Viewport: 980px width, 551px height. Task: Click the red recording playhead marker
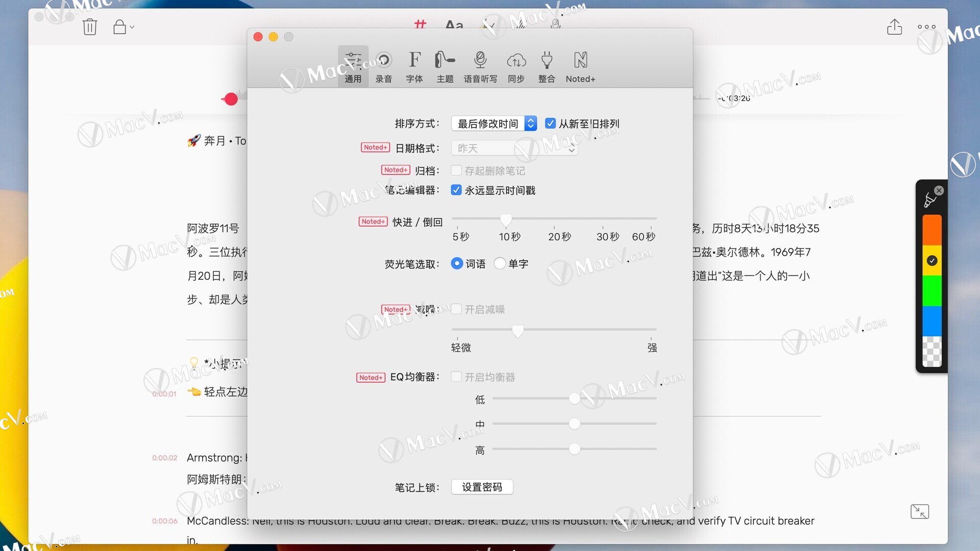point(231,99)
